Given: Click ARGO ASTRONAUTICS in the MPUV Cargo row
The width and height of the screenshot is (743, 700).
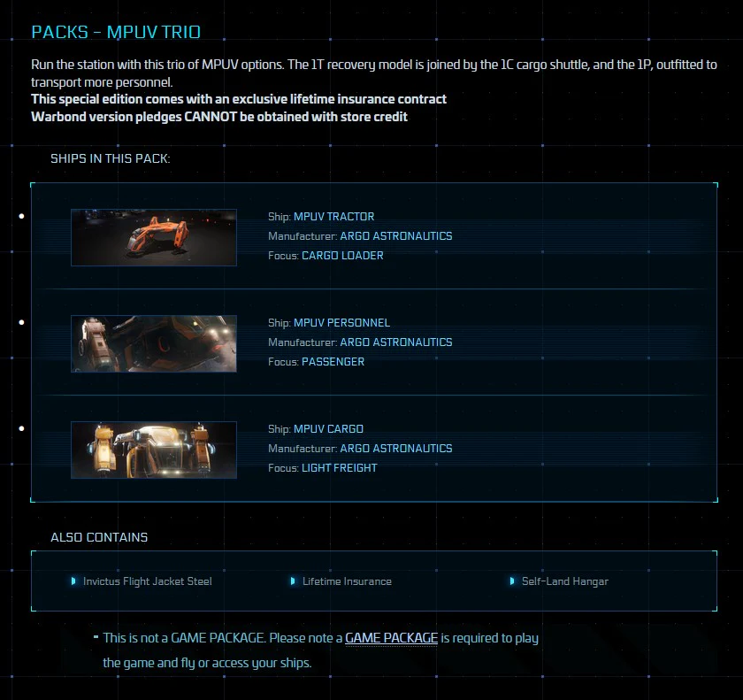Looking at the screenshot, I should pos(396,449).
